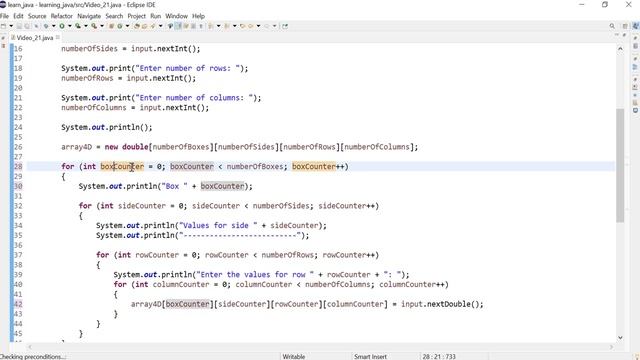Toggle Pin Editor button

point(285,26)
